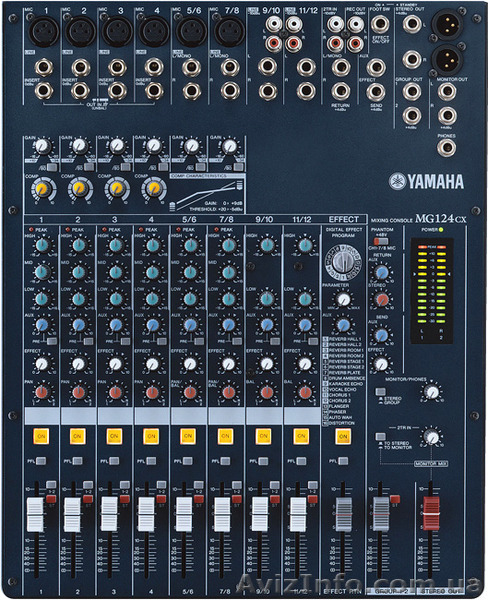Enable PFL on the Effect return strip
Image resolution: width=488 pixels, height=600 pixels.
click(x=343, y=461)
